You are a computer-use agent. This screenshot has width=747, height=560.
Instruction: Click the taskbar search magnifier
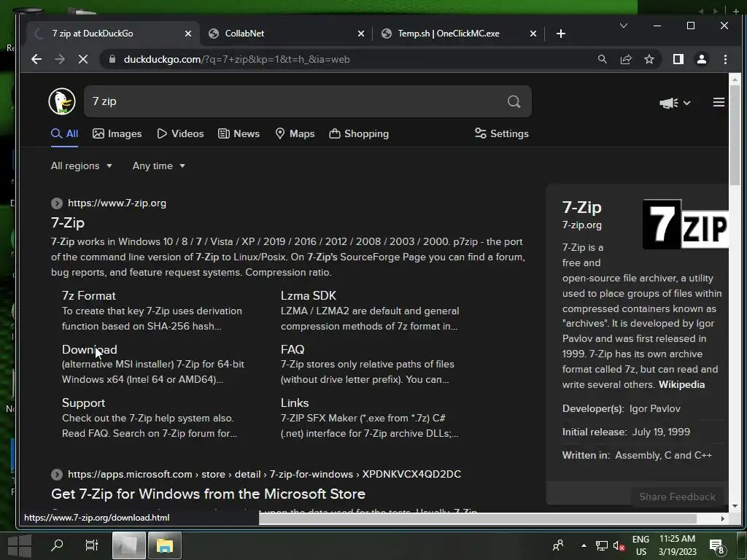pos(57,545)
